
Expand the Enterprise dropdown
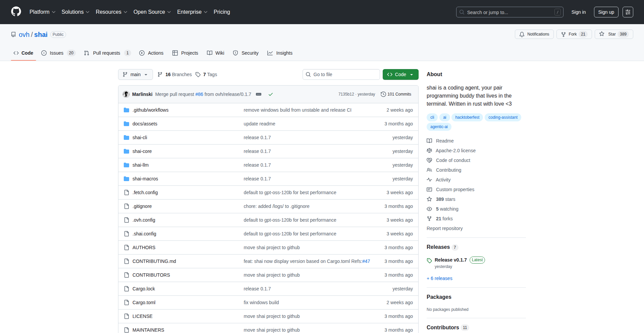click(x=192, y=12)
